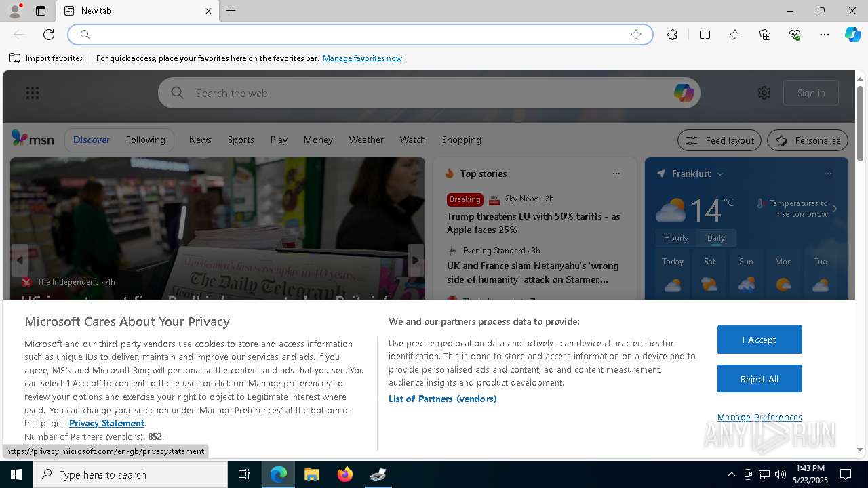Launch Firefox from the taskbar
Image resolution: width=868 pixels, height=488 pixels.
tap(344, 474)
